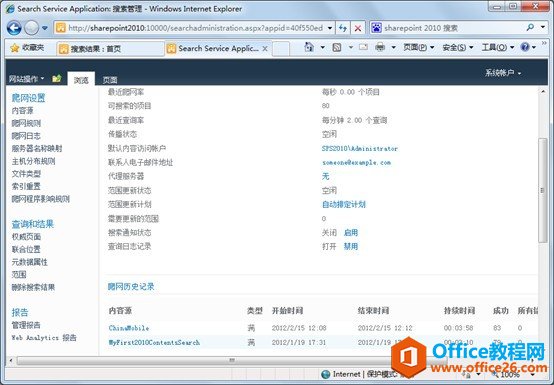The width and height of the screenshot is (554, 385).
Task: Expand the feeds dropdown arrow
Action: pos(350,47)
